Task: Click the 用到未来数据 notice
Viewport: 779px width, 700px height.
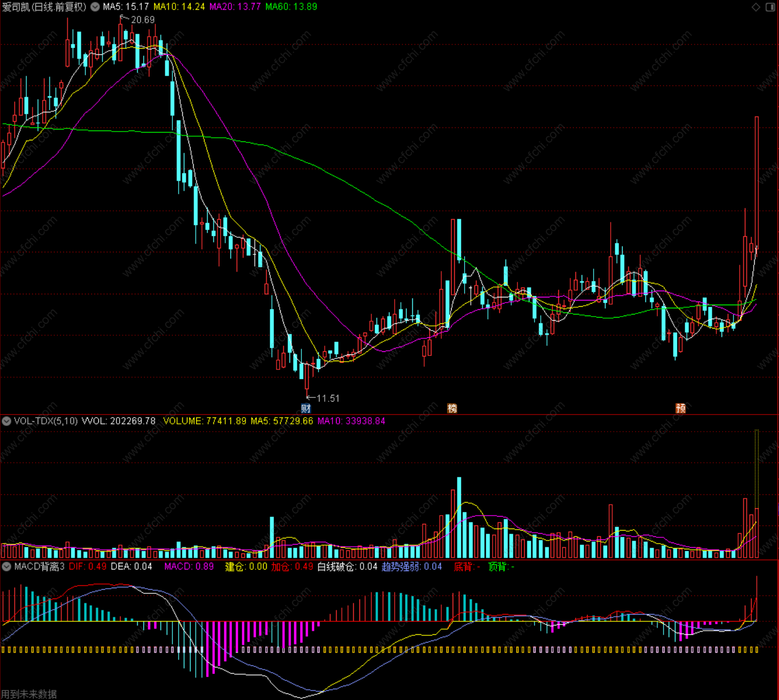Action: tap(29, 694)
